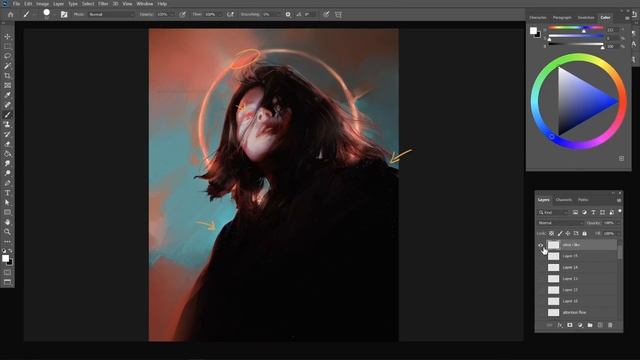The image size is (640, 360).
Task: Open the layer blend mode Normal dropdown
Action: coord(560,223)
